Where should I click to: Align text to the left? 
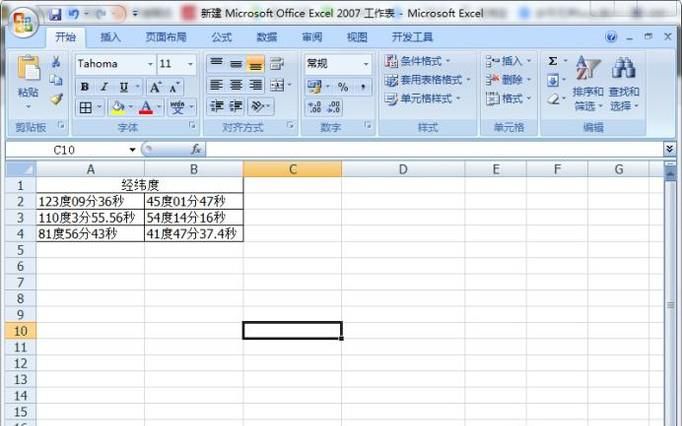click(x=216, y=85)
